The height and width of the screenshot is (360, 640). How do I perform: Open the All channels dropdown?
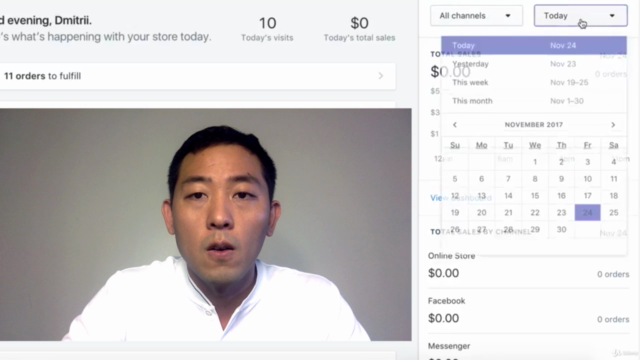pyautogui.click(x=476, y=16)
